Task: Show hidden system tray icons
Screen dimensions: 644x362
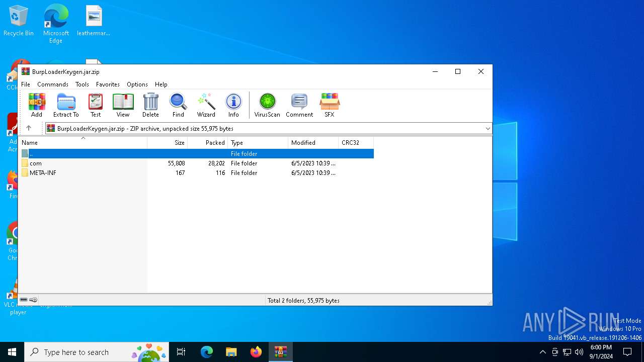Action: click(542, 352)
